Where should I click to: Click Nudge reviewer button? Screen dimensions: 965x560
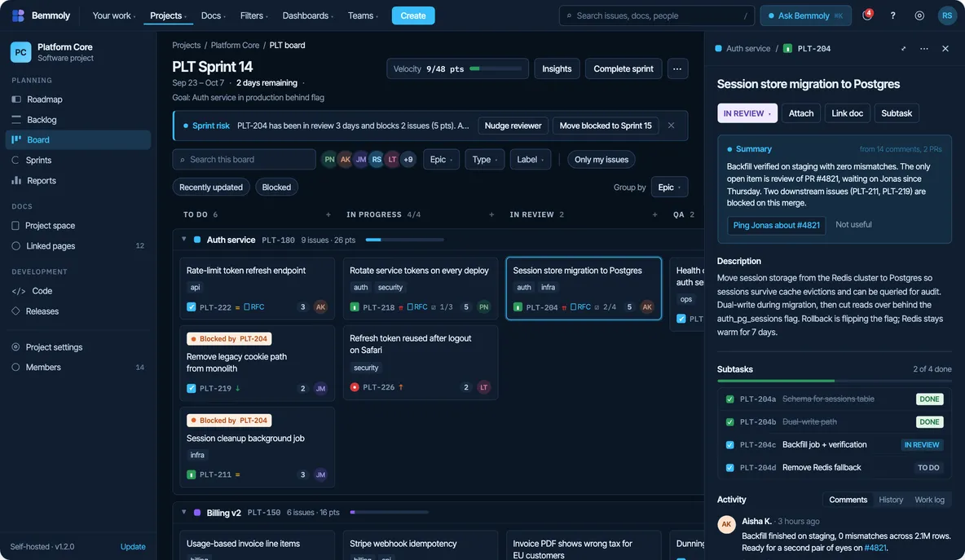pos(513,126)
